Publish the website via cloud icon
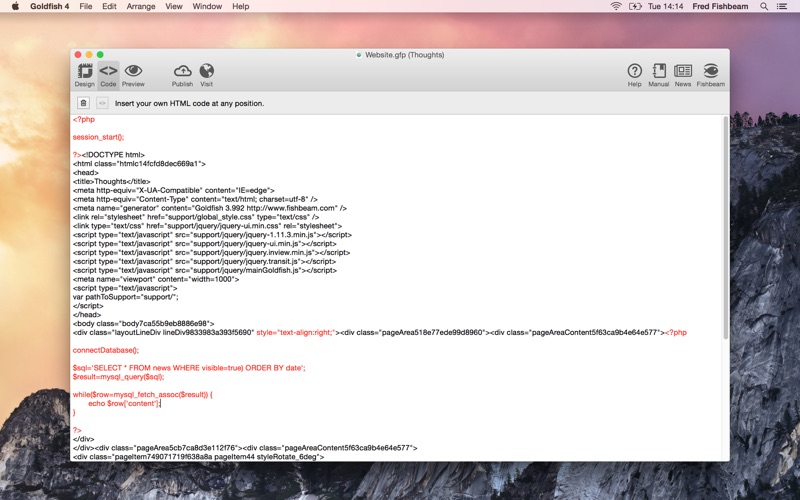 tap(182, 72)
